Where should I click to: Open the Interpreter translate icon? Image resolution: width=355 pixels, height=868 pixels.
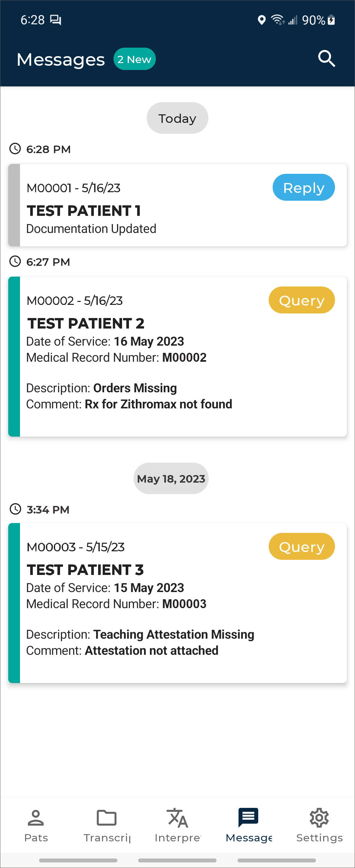[177, 818]
